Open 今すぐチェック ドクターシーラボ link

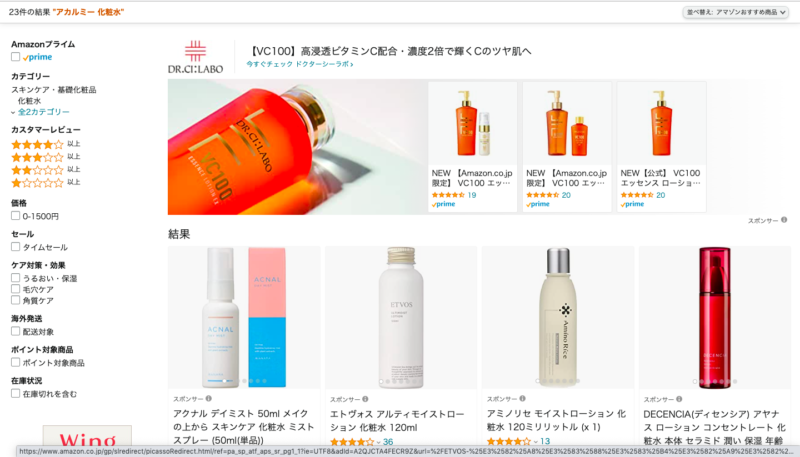[300, 64]
